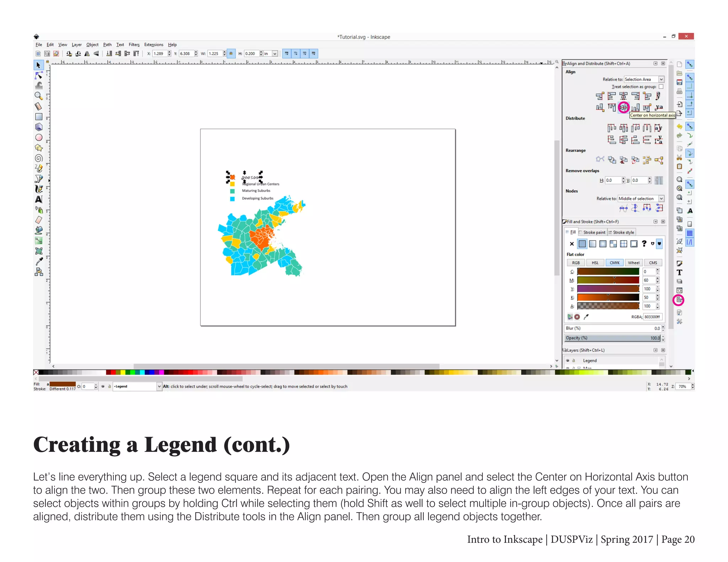Choose Linear gradient fill type
The height and width of the screenshot is (562, 728).
pyautogui.click(x=593, y=244)
